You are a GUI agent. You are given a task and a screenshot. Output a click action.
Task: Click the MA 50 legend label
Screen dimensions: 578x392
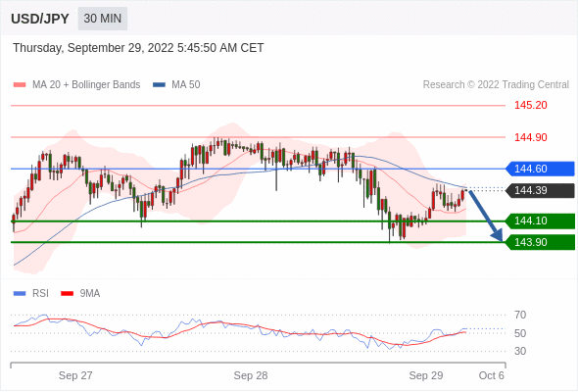coord(186,85)
